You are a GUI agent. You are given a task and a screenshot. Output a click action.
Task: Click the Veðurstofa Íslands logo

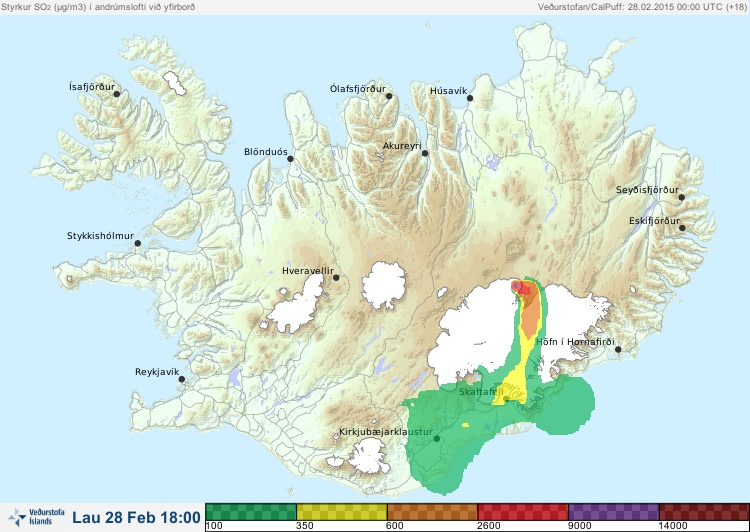point(36,517)
